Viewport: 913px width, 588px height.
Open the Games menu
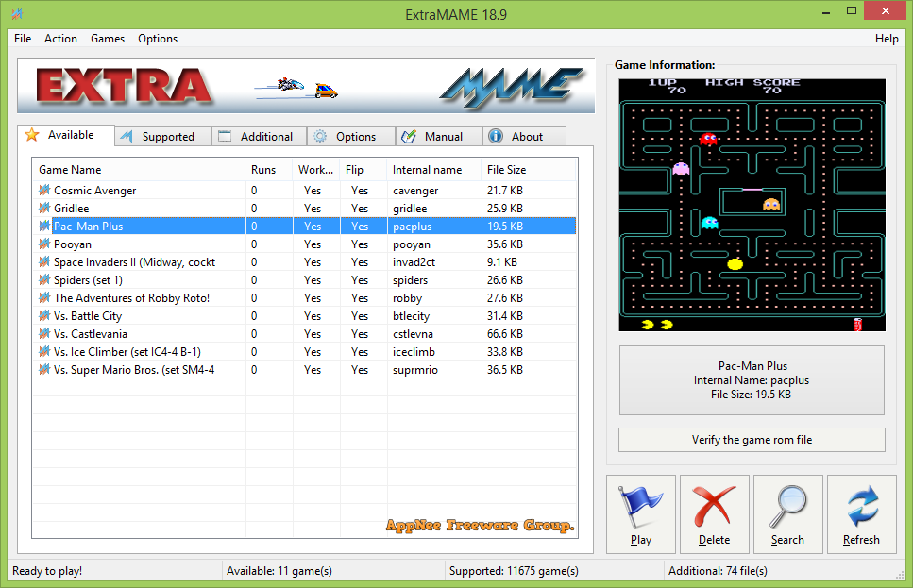[108, 39]
